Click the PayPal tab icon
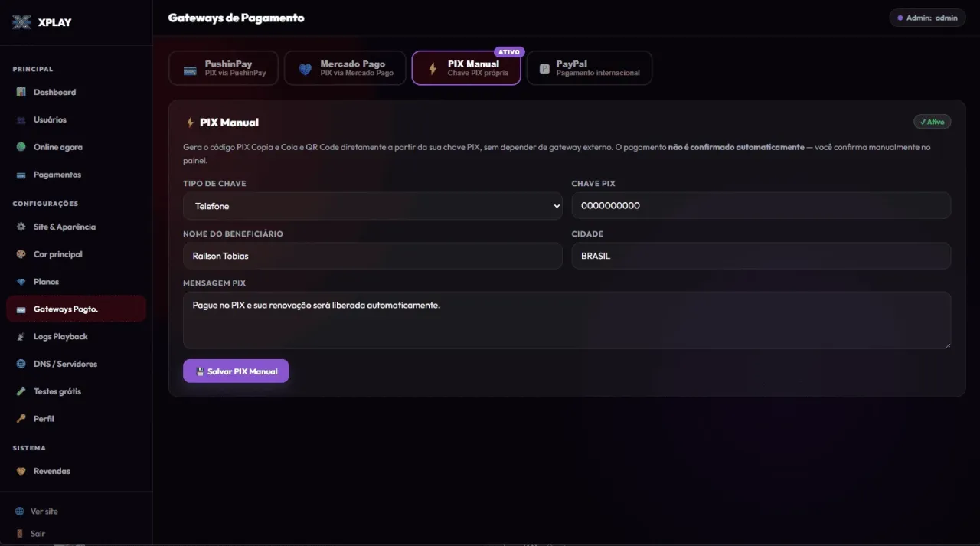Viewport: 980px width, 546px height. coord(544,69)
